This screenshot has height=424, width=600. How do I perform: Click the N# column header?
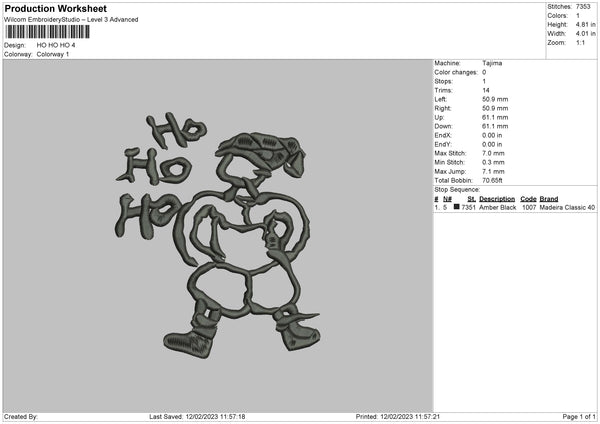pyautogui.click(x=447, y=199)
